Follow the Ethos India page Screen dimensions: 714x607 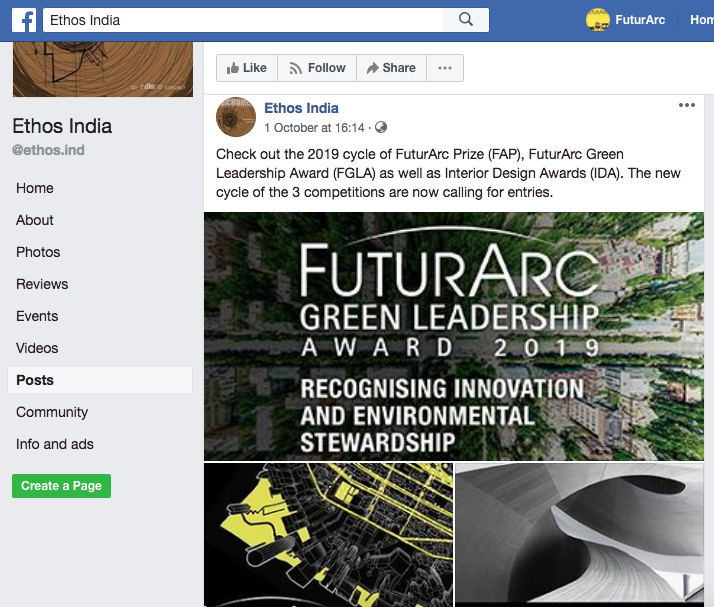[x=317, y=68]
